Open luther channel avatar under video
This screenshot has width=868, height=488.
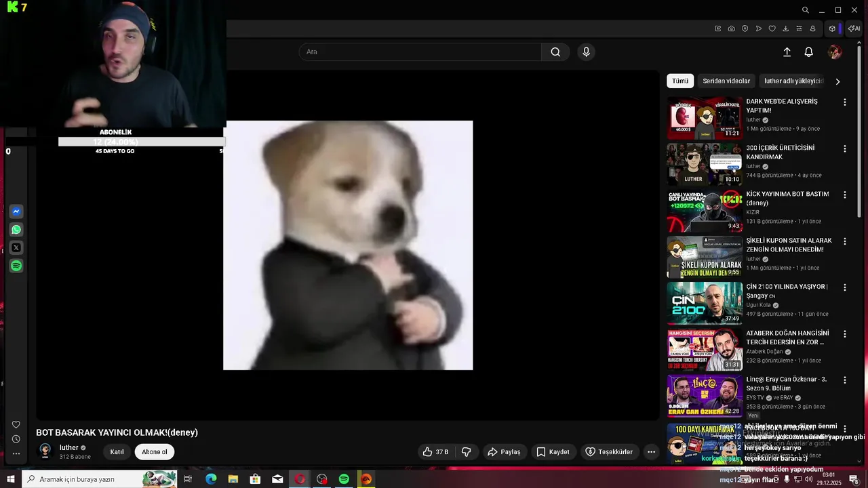[x=45, y=451]
